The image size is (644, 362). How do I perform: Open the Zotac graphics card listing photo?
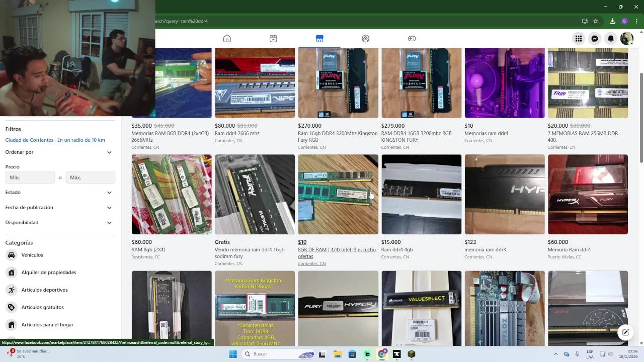[505, 308]
